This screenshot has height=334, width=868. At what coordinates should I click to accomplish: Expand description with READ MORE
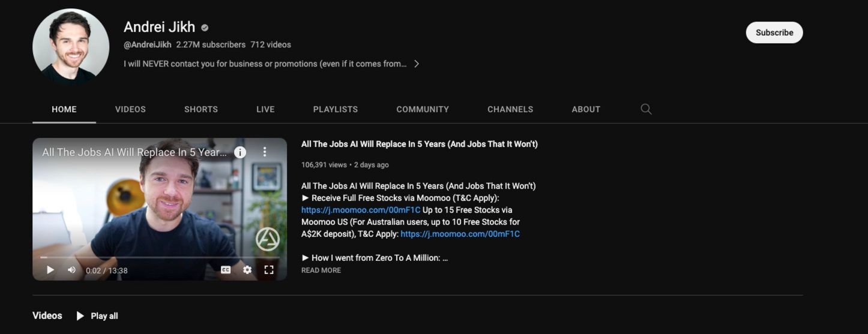[x=321, y=270]
